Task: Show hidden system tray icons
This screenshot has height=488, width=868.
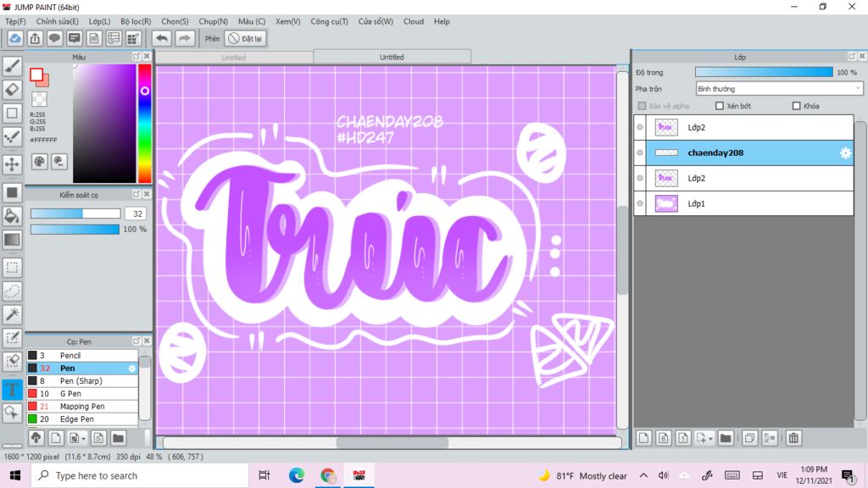Action: (643, 475)
